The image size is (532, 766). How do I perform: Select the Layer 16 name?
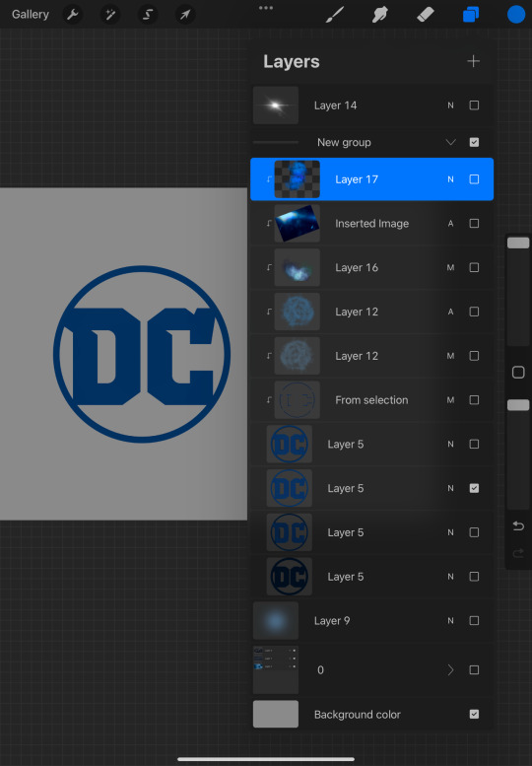pos(357,267)
